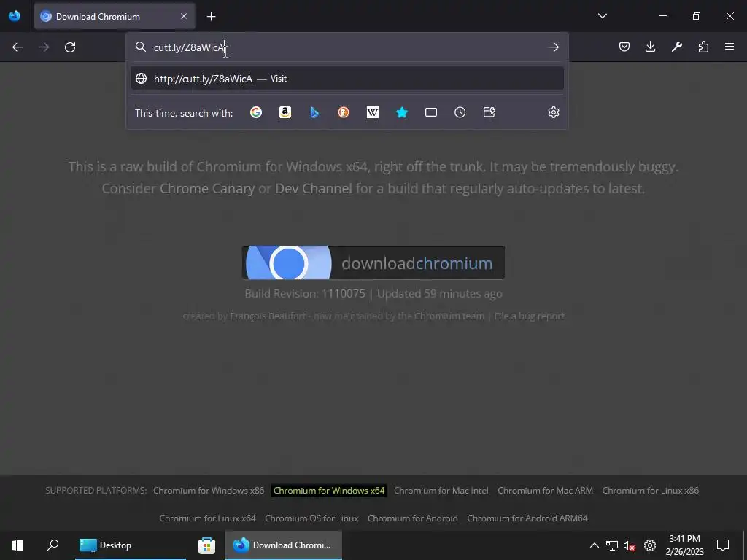
Task: Click File a bug report link
Action: (530, 316)
